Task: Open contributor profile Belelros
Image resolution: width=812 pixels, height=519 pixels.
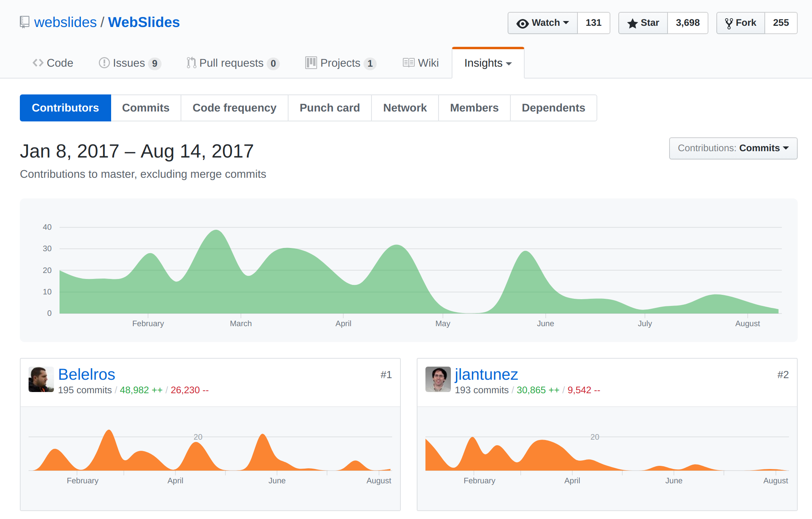Action: tap(87, 374)
